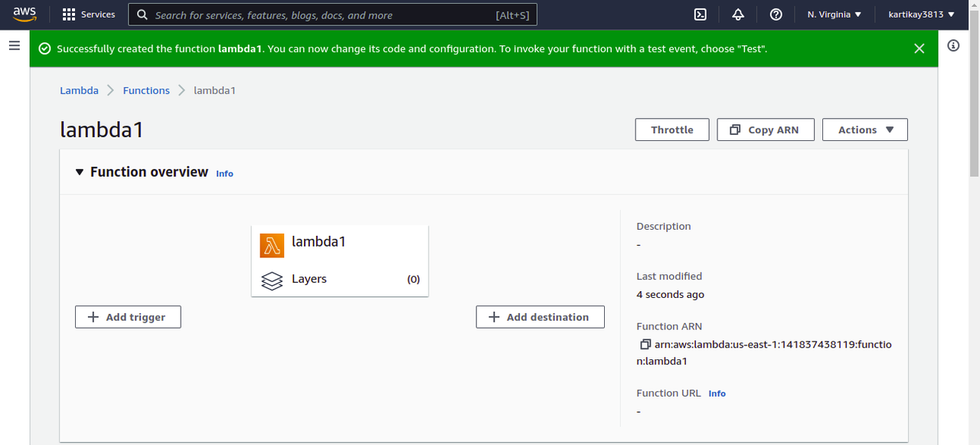Screen dimensions: 980x445
Task: Open the Actions dropdown
Action: coord(865,129)
